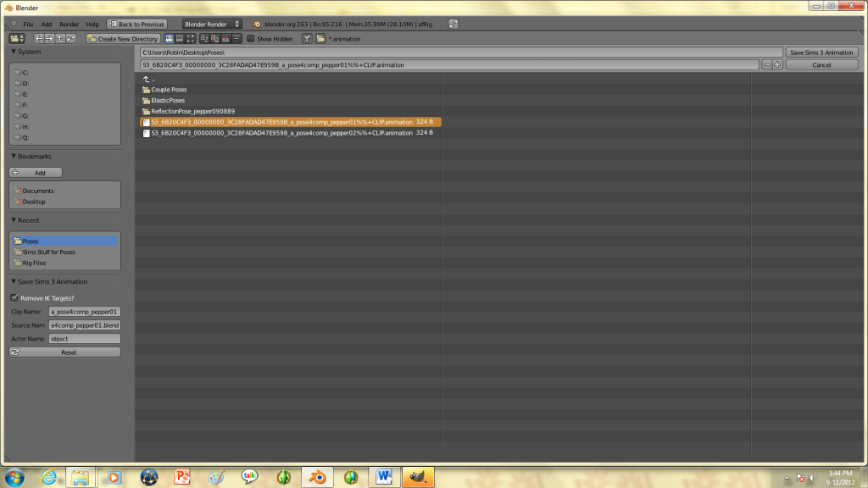Open Microsoft Word from the taskbar
The image size is (868, 488).
point(384,477)
